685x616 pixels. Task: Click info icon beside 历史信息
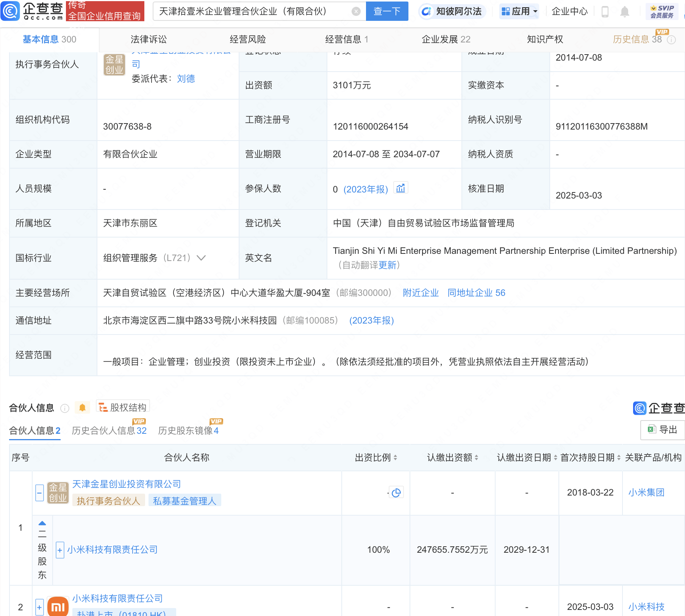[671, 40]
